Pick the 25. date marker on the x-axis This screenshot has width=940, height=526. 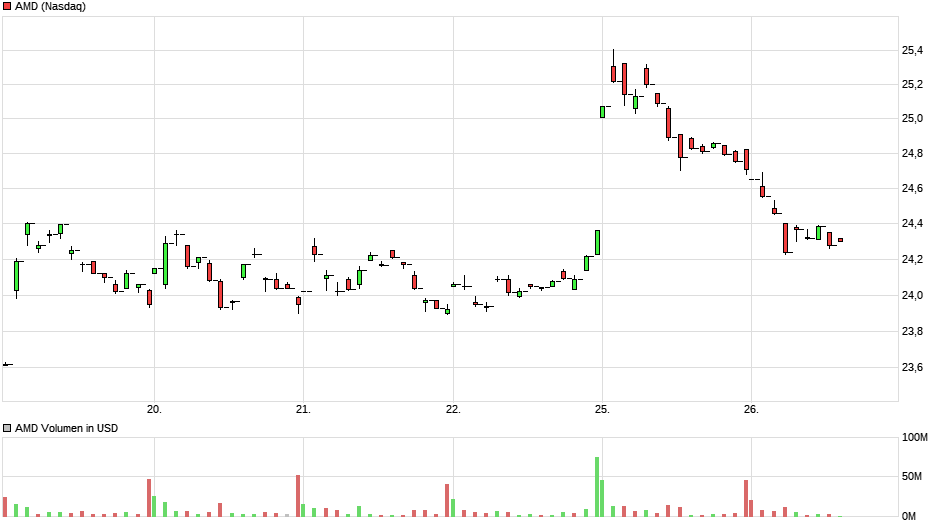click(602, 409)
